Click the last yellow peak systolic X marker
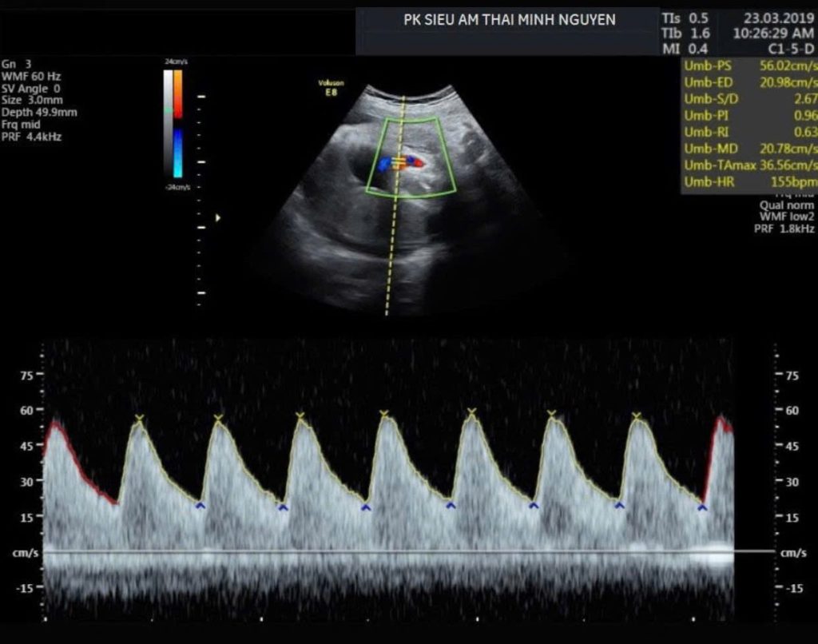The height and width of the screenshot is (644, 818). coord(637,416)
